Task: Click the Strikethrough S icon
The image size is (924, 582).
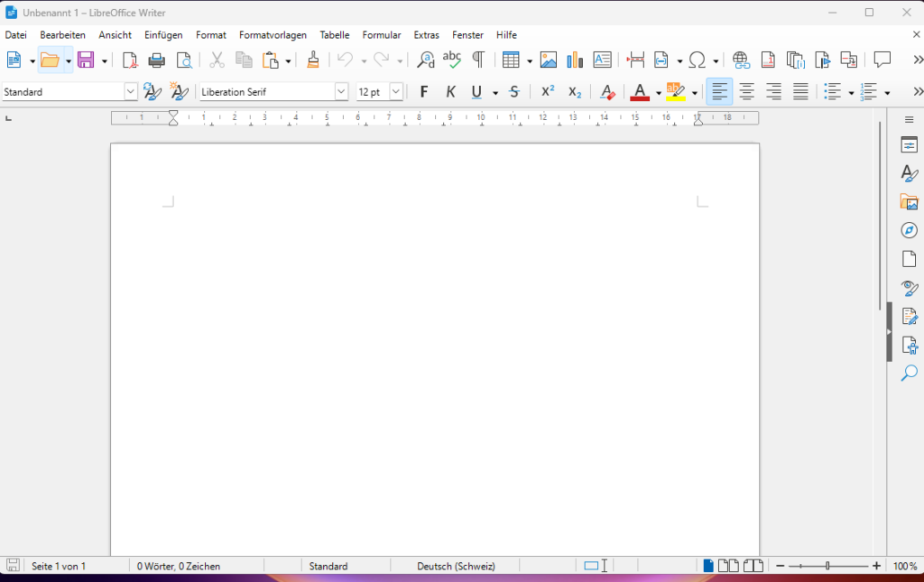Action: coord(513,92)
